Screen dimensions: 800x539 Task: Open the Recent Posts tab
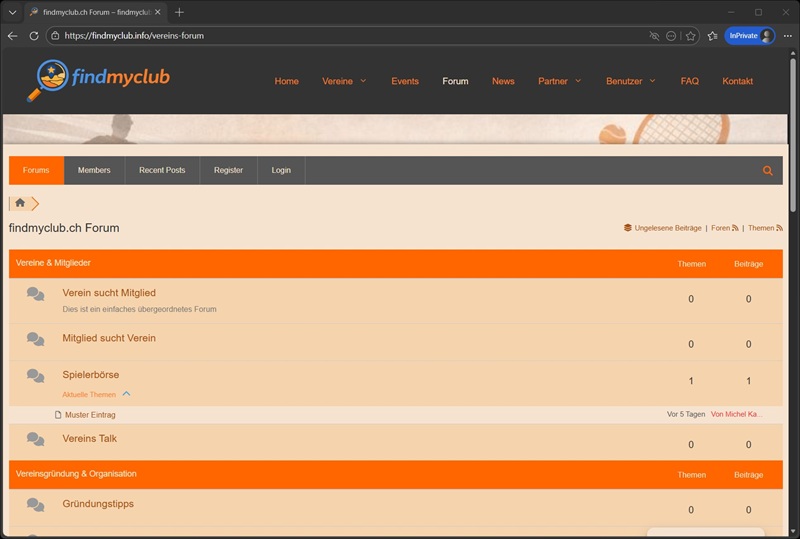click(x=162, y=171)
